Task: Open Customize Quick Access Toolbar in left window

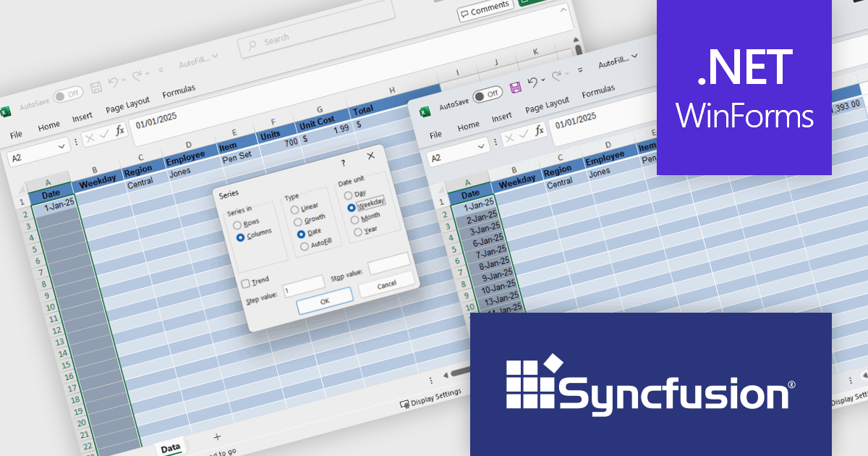Action: [x=160, y=70]
